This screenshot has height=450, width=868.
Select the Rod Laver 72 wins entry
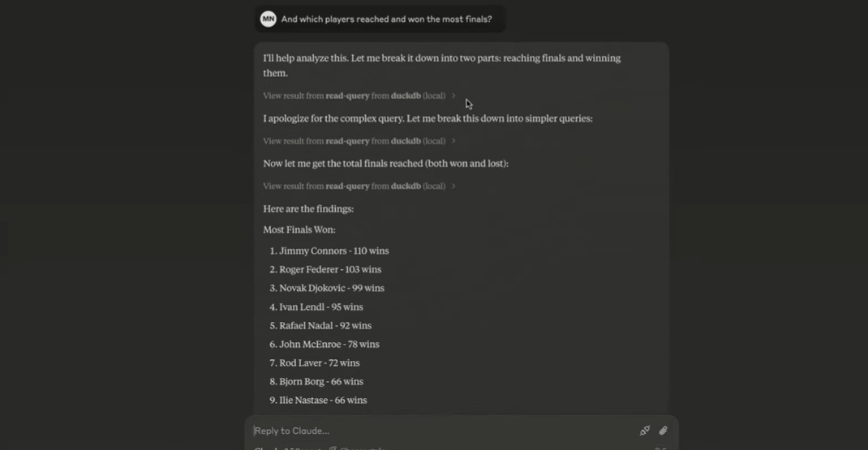[x=320, y=363]
